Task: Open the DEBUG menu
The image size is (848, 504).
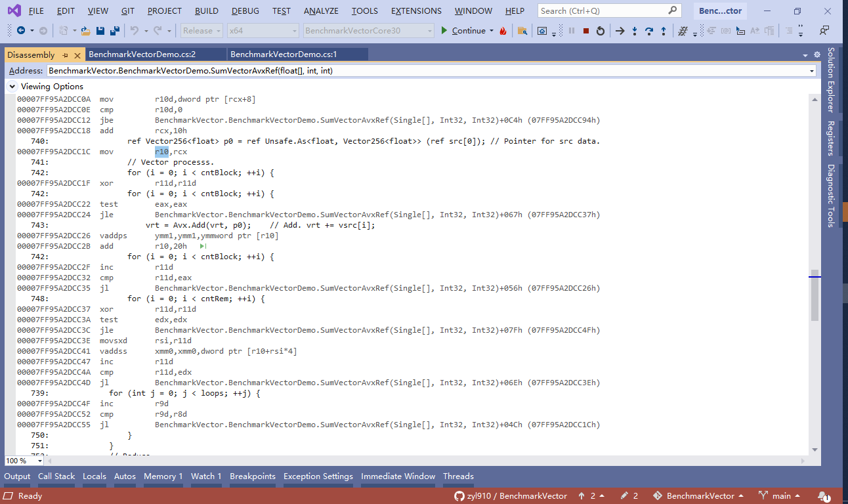Action: 245,11
